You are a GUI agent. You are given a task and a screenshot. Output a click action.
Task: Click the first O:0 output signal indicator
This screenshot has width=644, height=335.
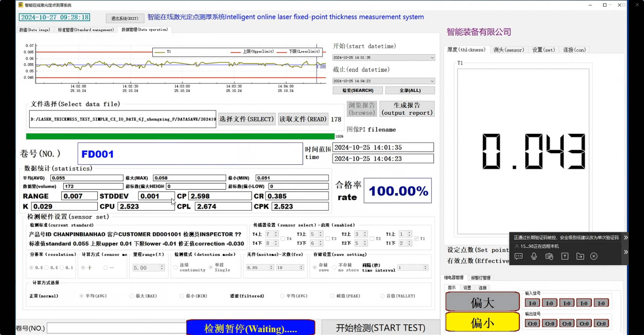pos(532,324)
